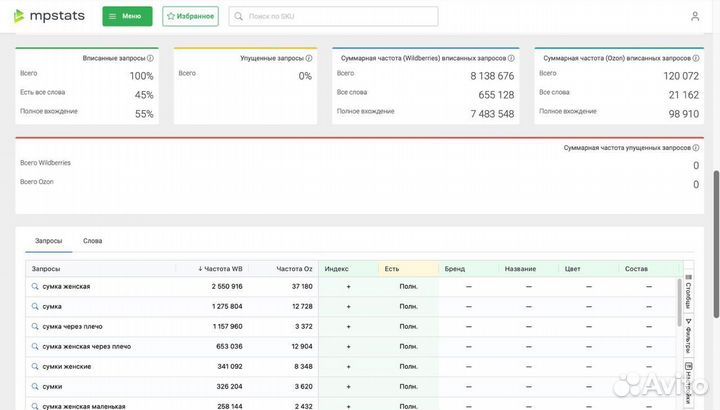Sort by Частота WB column header
This screenshot has width=720, height=410.
pos(217,269)
